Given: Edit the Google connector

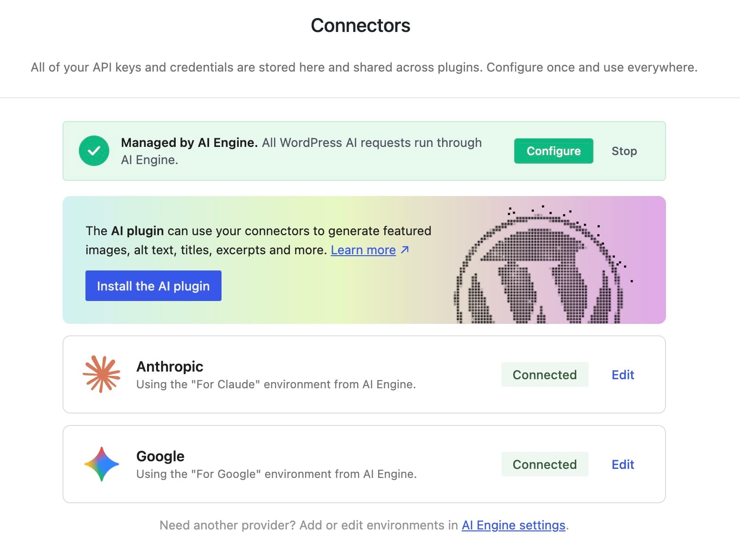Looking at the screenshot, I should point(622,464).
